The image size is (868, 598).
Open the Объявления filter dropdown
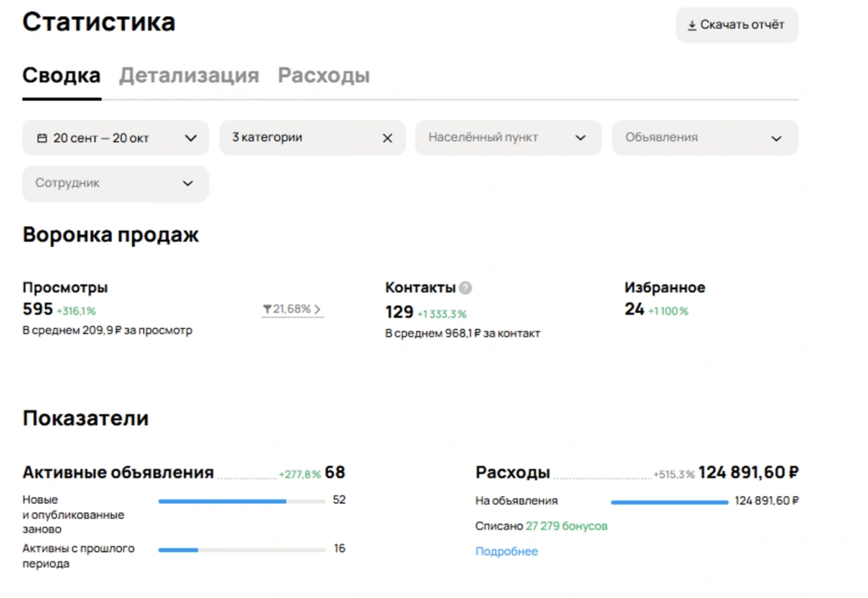pyautogui.click(x=704, y=137)
